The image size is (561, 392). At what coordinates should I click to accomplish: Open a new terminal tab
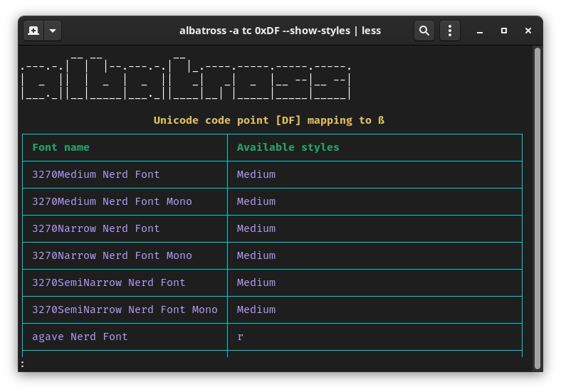pos(33,31)
